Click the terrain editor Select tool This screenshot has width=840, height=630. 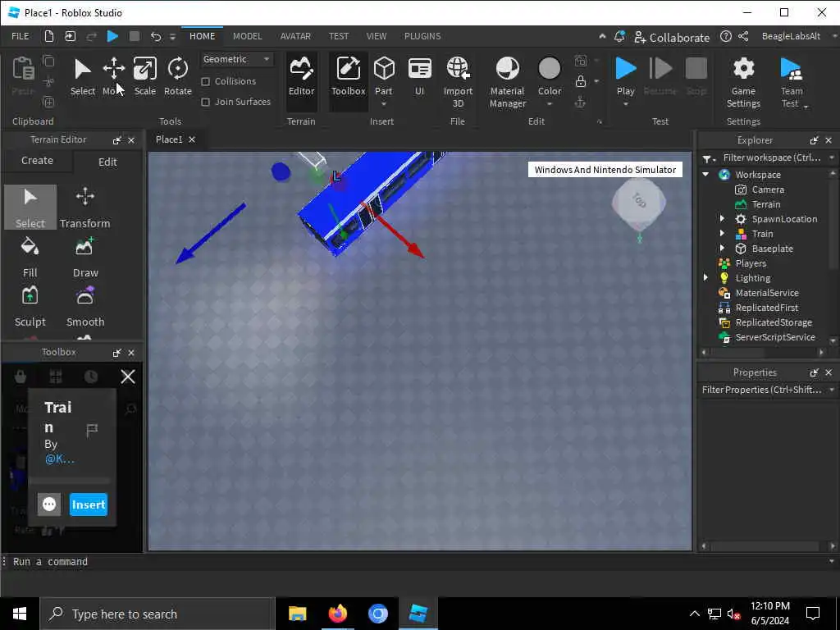[x=30, y=208]
